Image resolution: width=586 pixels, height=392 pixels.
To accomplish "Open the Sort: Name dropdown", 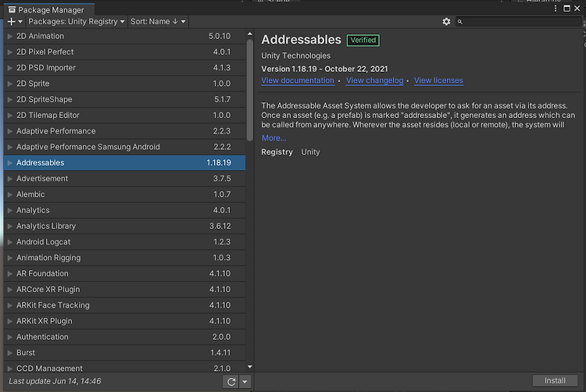I will [158, 22].
